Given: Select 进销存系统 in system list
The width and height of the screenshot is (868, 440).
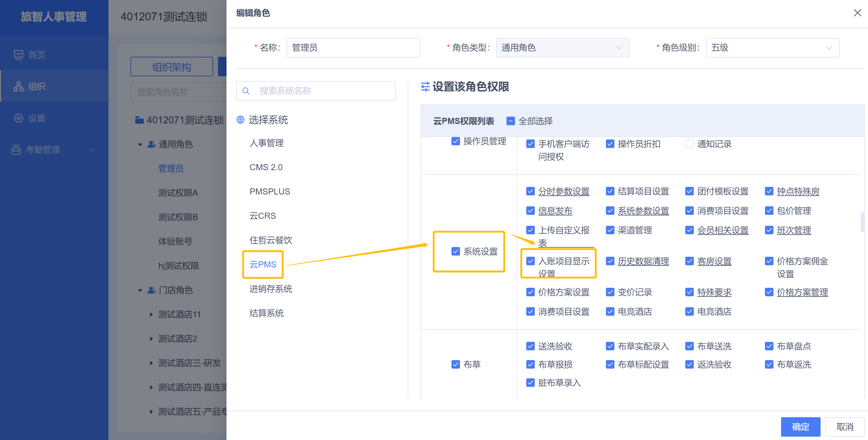Looking at the screenshot, I should pyautogui.click(x=271, y=289).
